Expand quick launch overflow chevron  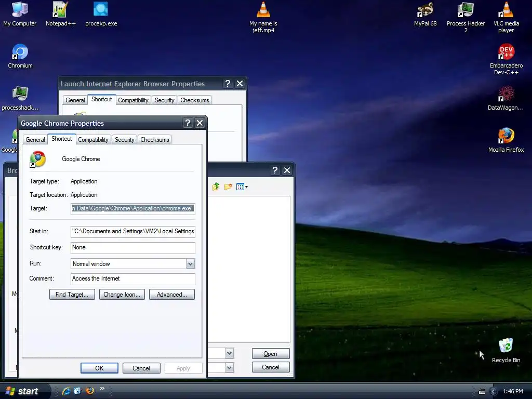pos(102,389)
